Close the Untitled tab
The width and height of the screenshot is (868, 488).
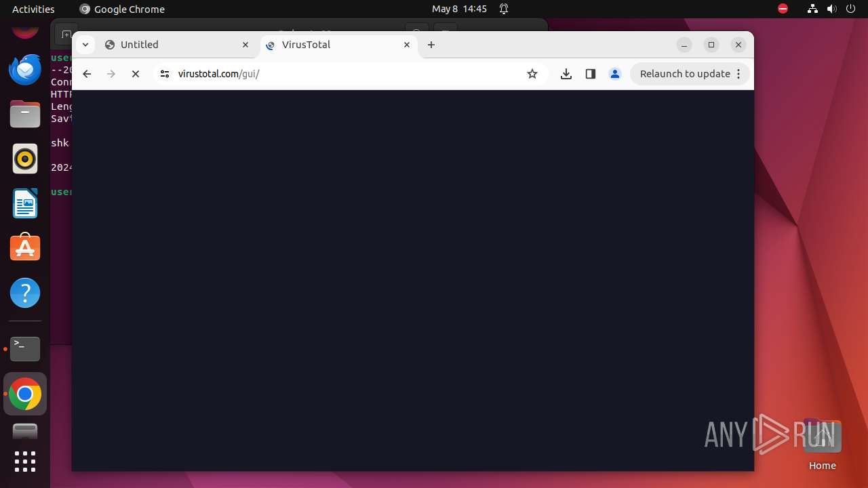[245, 45]
